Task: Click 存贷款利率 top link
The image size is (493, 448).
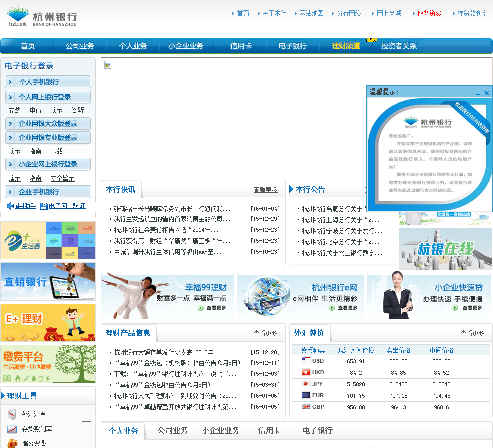Action: (x=472, y=13)
